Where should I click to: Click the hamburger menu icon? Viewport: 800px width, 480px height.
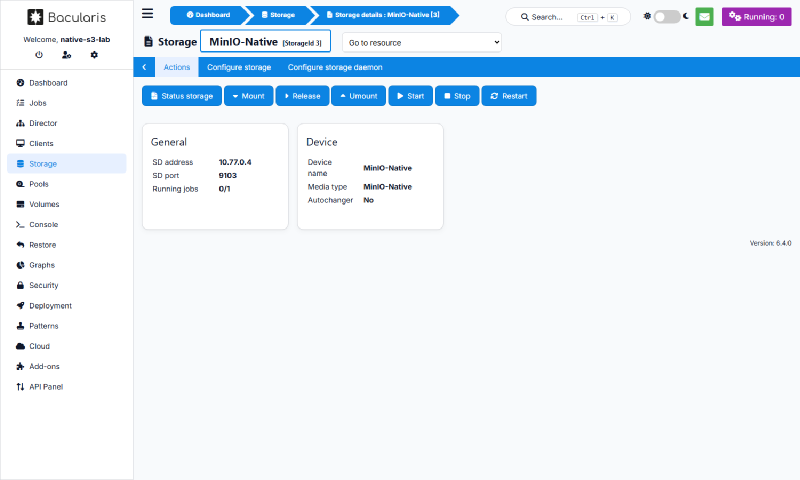[147, 13]
